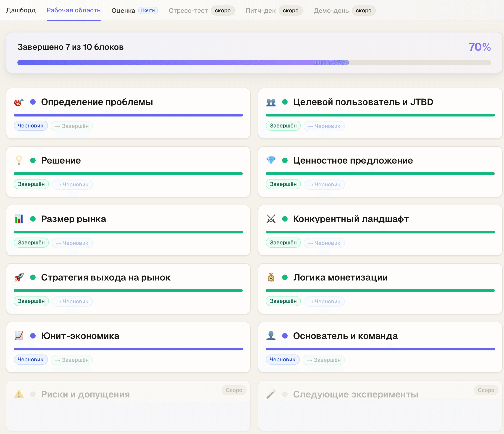504x434 pixels.
Task: Click the bar chart icon on Размер рынка
Action: pos(19,219)
